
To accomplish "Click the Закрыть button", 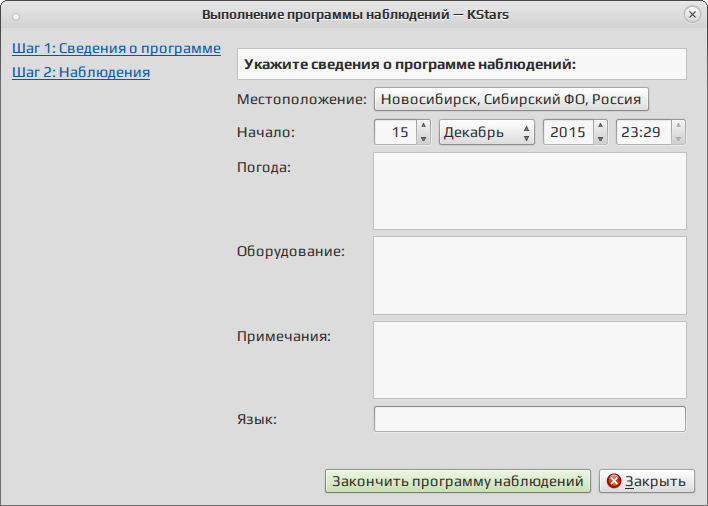I will (647, 481).
